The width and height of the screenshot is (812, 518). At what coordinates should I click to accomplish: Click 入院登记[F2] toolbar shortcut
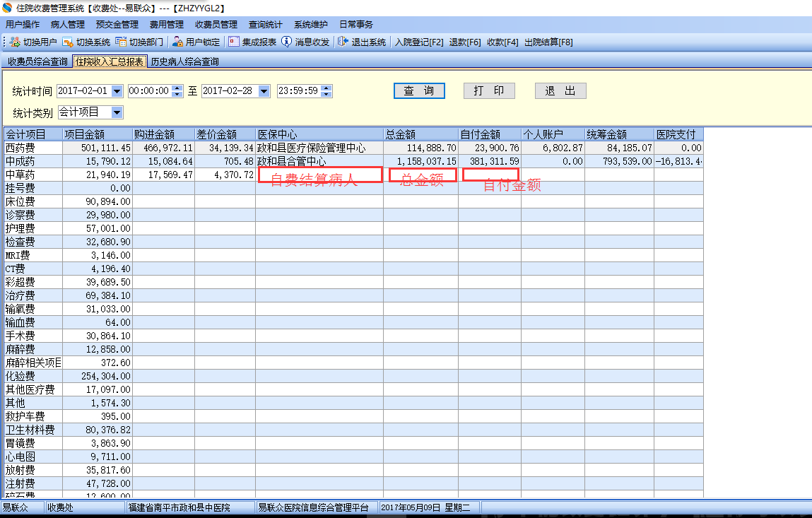[419, 42]
